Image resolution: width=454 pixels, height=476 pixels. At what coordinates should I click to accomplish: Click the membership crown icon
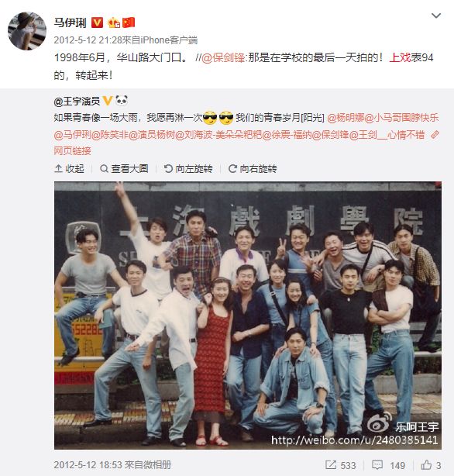pyautogui.click(x=113, y=22)
